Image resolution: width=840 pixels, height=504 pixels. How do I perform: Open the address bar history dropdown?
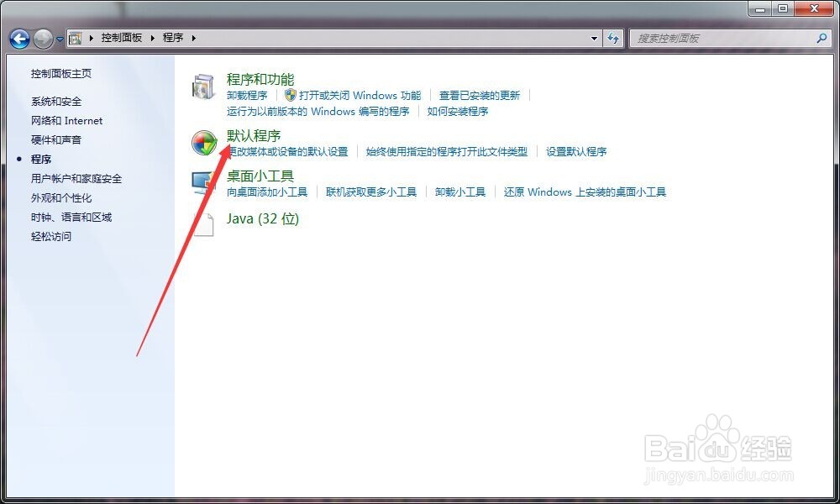coord(592,38)
